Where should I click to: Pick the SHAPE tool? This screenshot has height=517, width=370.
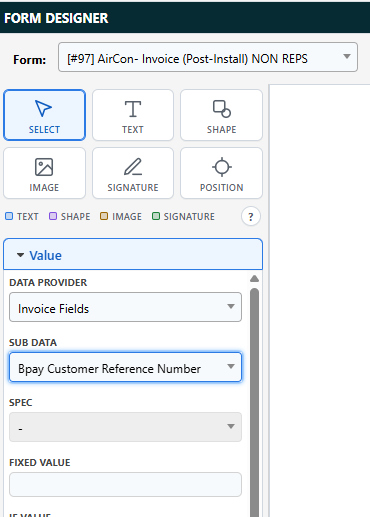(221, 115)
